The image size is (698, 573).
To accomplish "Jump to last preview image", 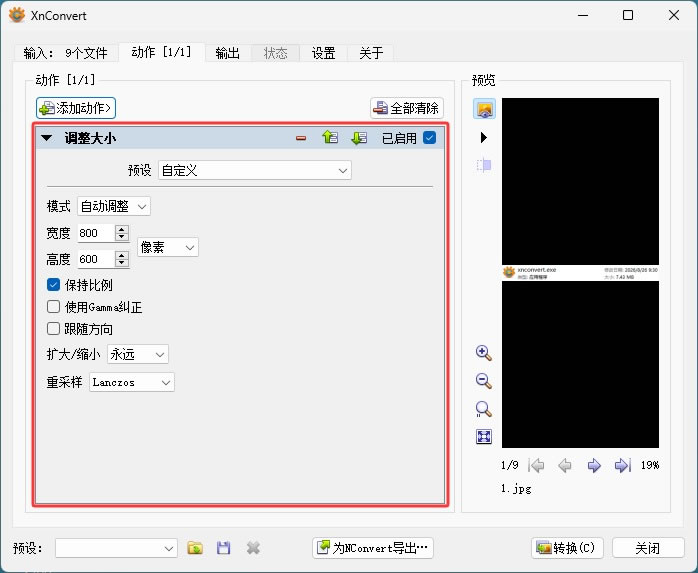I will 622,466.
